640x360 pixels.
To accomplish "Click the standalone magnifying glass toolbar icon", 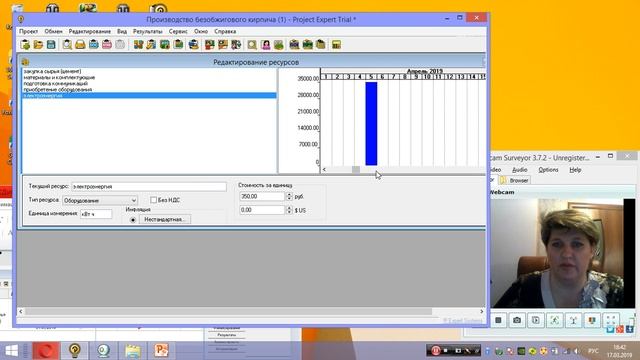I will (252, 44).
